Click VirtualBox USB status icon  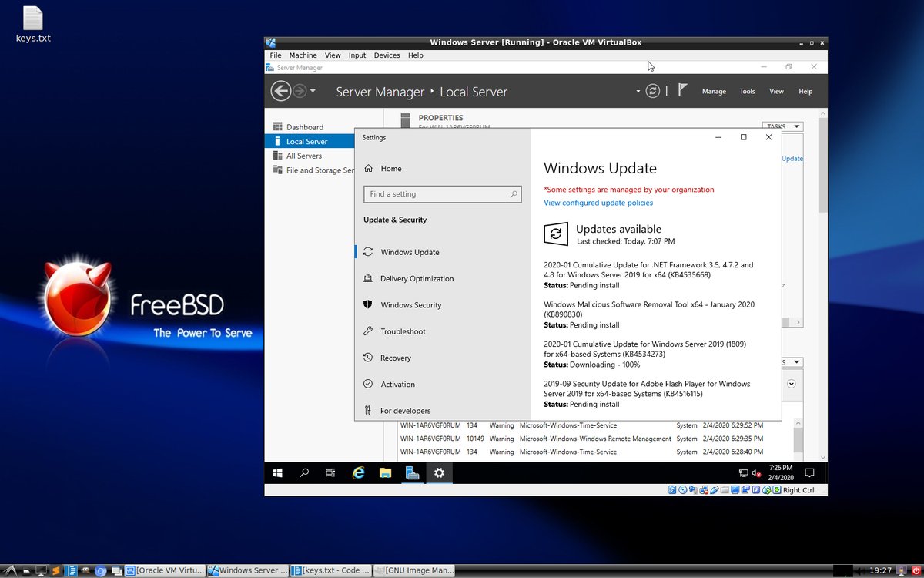715,490
